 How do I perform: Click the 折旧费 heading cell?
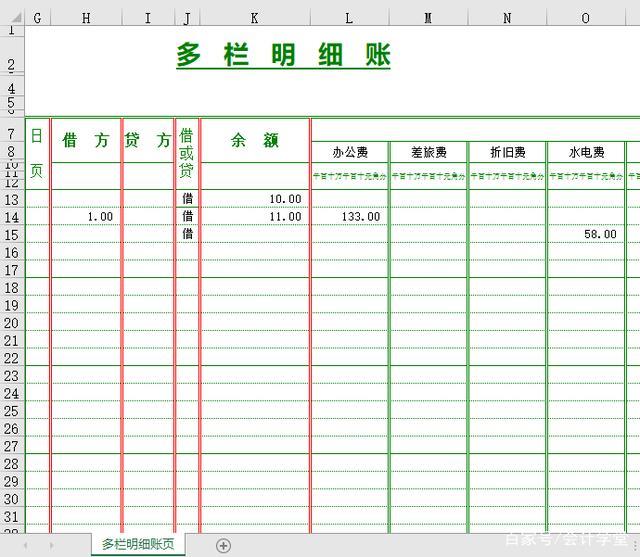point(507,153)
